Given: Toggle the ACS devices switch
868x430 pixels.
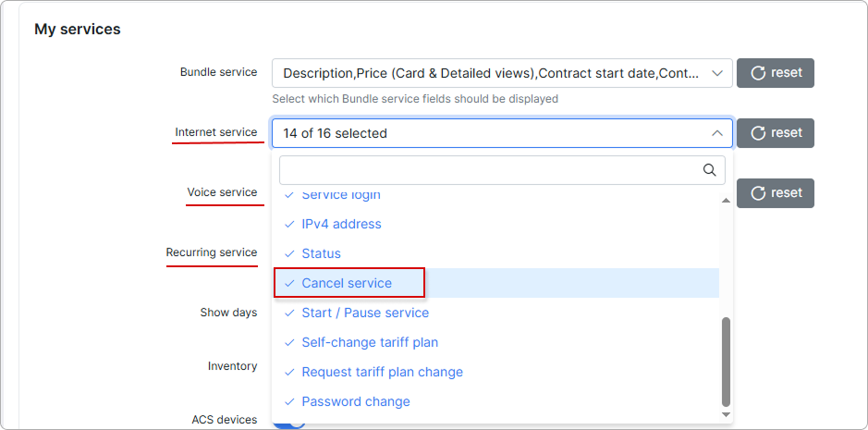Looking at the screenshot, I should [290, 421].
